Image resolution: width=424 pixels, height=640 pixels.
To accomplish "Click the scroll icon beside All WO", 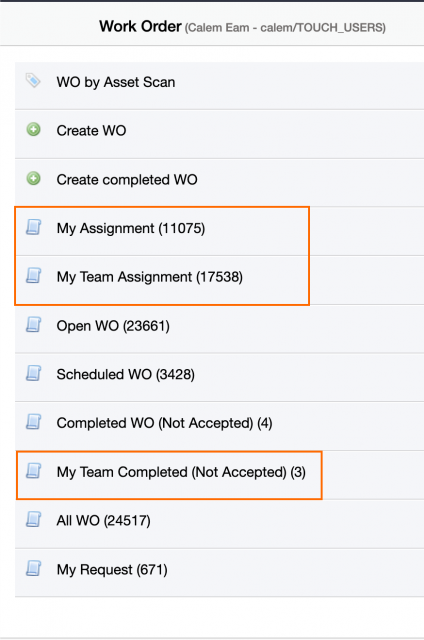I will coord(33,519).
